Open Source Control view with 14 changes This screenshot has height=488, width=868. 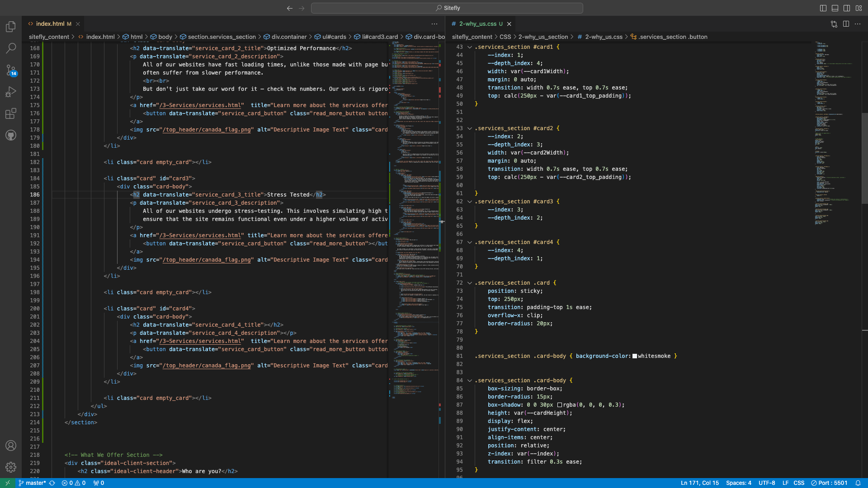point(11,70)
